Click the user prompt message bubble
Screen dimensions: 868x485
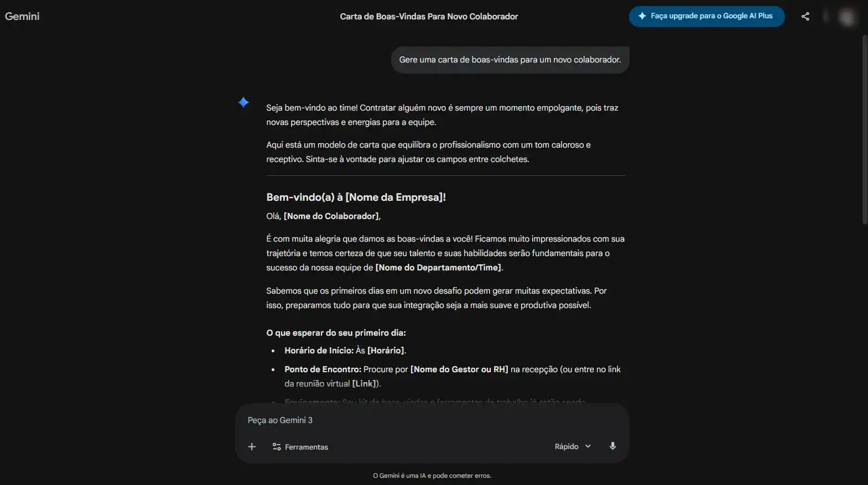[x=510, y=60]
